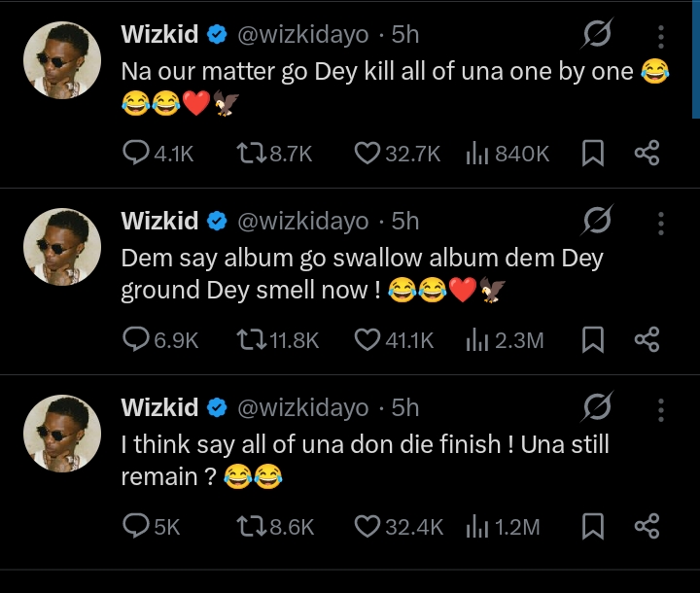The image size is (700, 593).
Task: Open more options on first tweet
Action: (661, 37)
